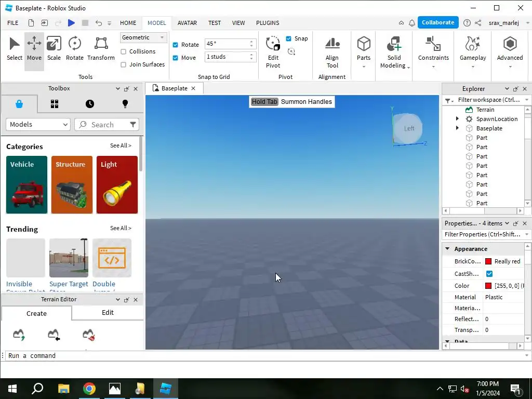The width and height of the screenshot is (532, 399).
Task: Insert a part using Parts icon
Action: pos(364,44)
